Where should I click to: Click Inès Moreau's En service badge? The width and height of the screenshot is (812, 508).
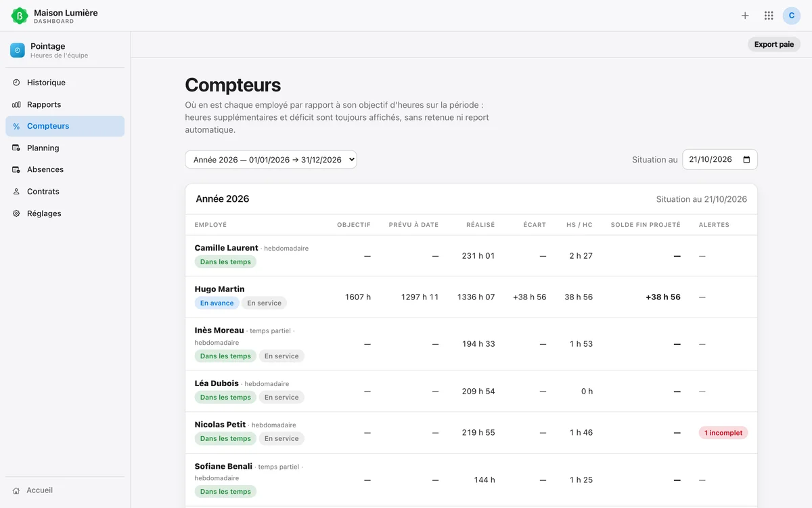coord(281,356)
